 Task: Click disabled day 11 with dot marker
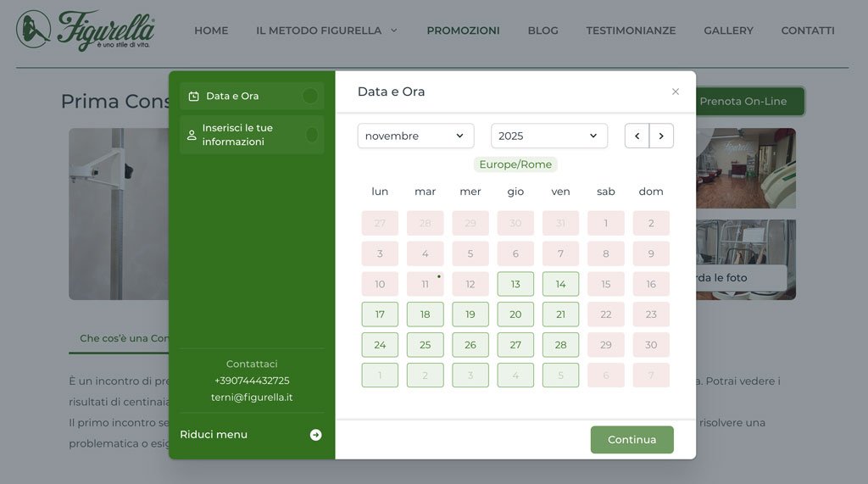click(426, 284)
